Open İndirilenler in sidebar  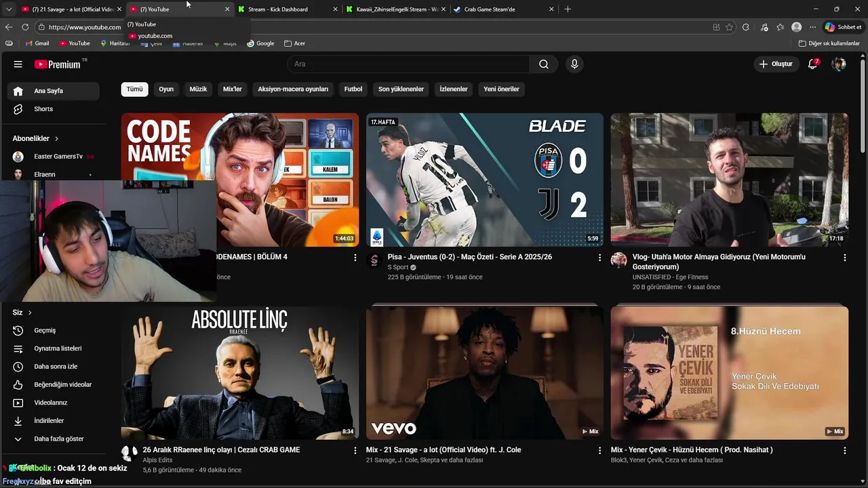[53, 421]
